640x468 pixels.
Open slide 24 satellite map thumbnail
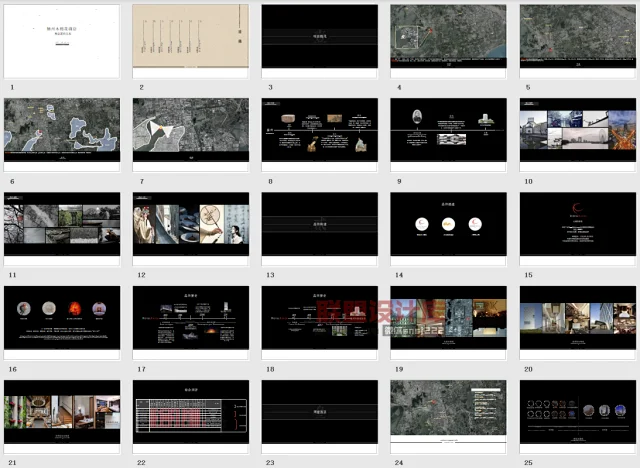click(x=448, y=412)
